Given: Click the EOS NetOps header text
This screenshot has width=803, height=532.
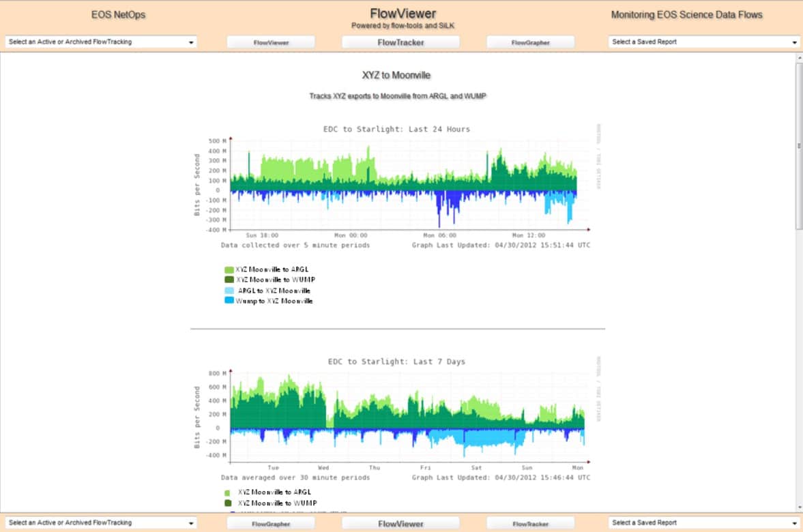Looking at the screenshot, I should pyautogui.click(x=118, y=15).
